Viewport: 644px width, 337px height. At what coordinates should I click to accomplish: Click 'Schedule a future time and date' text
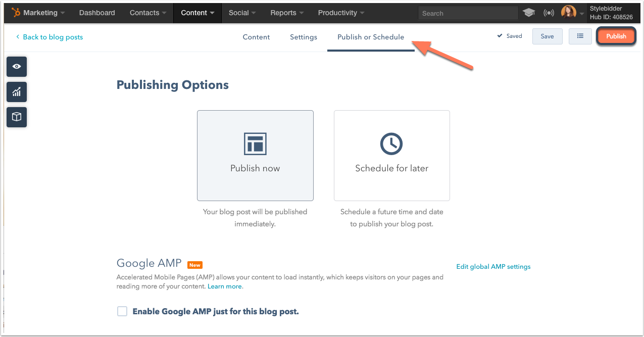click(392, 218)
